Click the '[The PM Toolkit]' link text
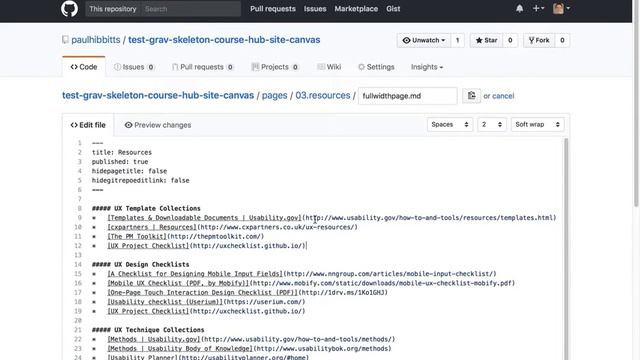640x360 pixels. point(137,236)
